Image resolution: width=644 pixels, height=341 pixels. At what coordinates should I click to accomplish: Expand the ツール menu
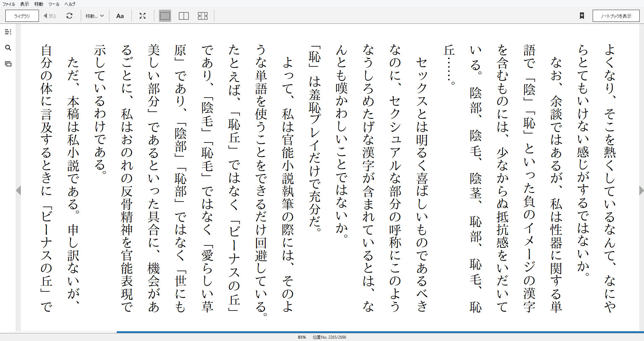coord(53,4)
